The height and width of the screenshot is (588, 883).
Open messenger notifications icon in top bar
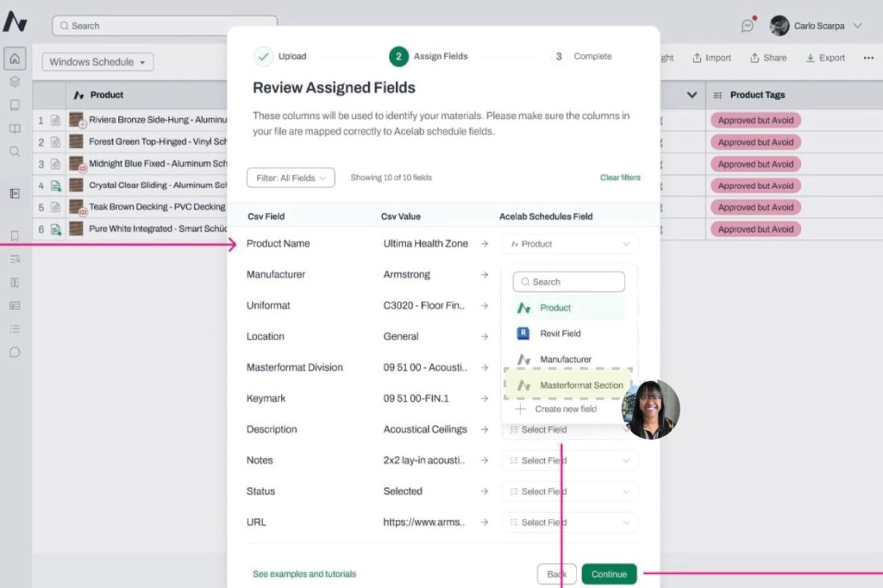click(x=748, y=26)
